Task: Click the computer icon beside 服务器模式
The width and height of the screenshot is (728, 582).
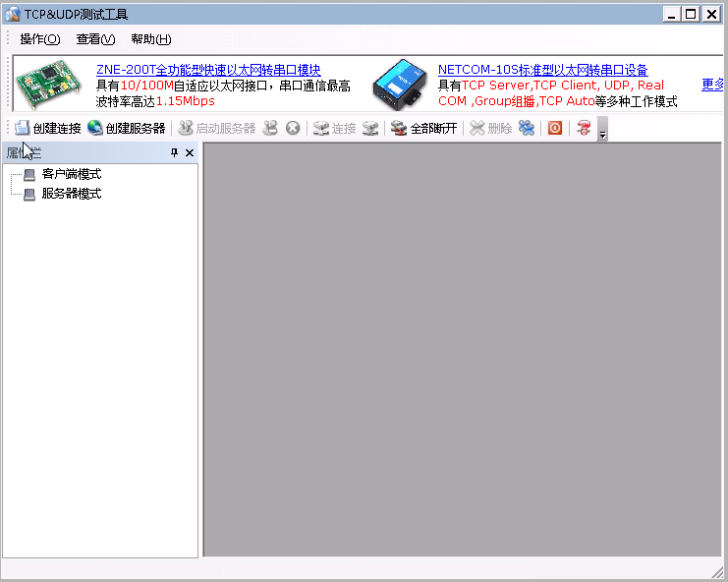Action: tap(29, 194)
